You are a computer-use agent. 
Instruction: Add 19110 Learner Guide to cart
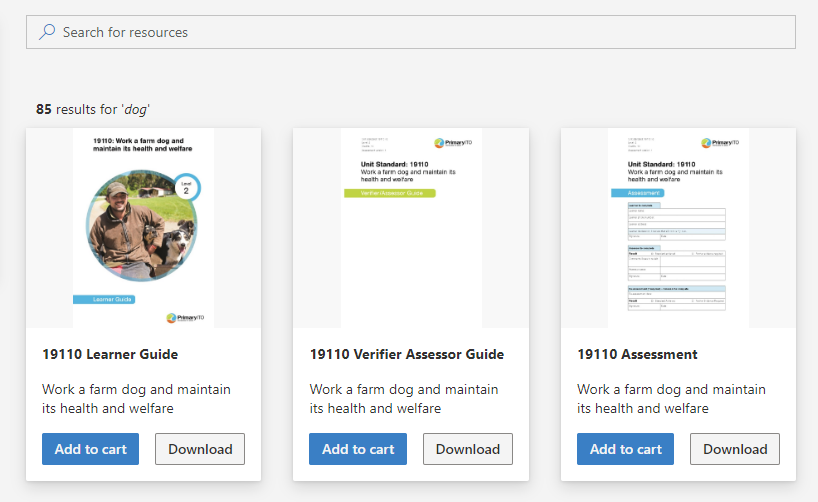click(x=90, y=449)
